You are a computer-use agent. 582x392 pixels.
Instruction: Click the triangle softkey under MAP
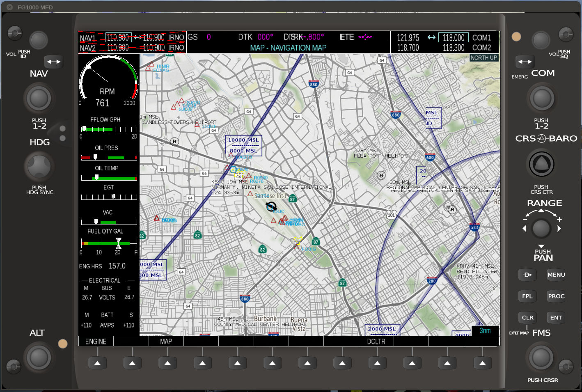coord(167,363)
